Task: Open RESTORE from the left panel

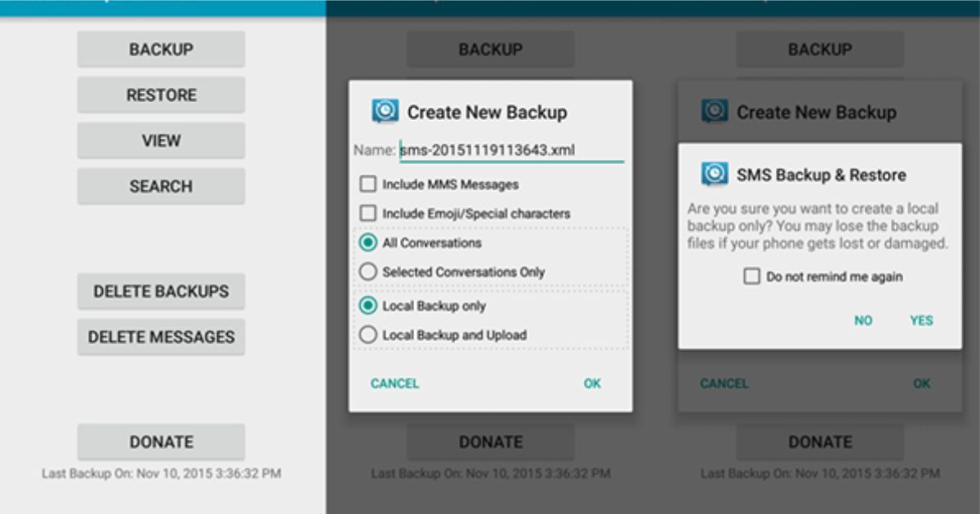Action: tap(161, 95)
